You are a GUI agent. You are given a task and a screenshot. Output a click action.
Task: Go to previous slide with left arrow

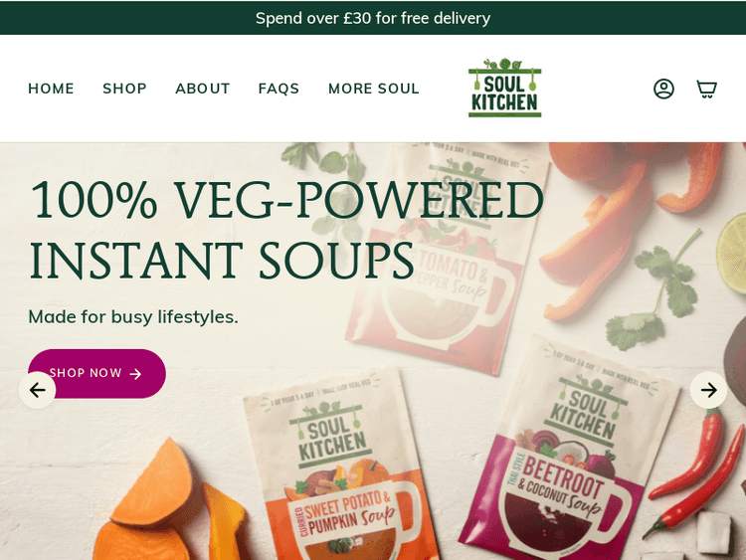pos(37,390)
